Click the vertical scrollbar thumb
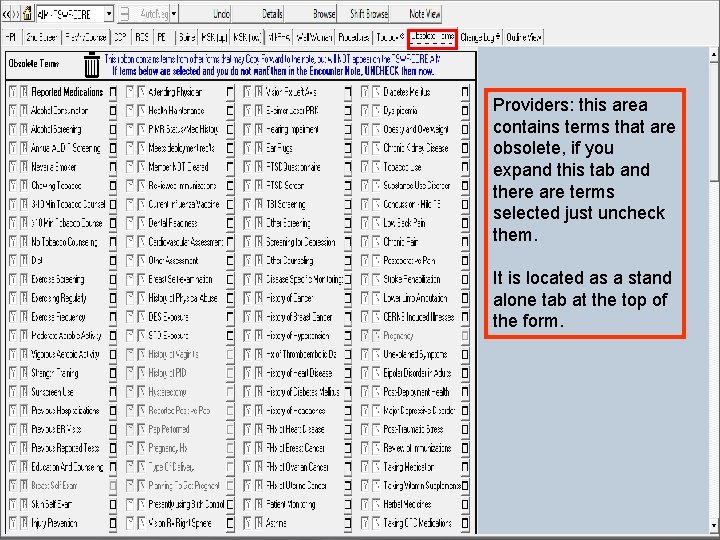This screenshot has height=540, width=720. [x=714, y=122]
